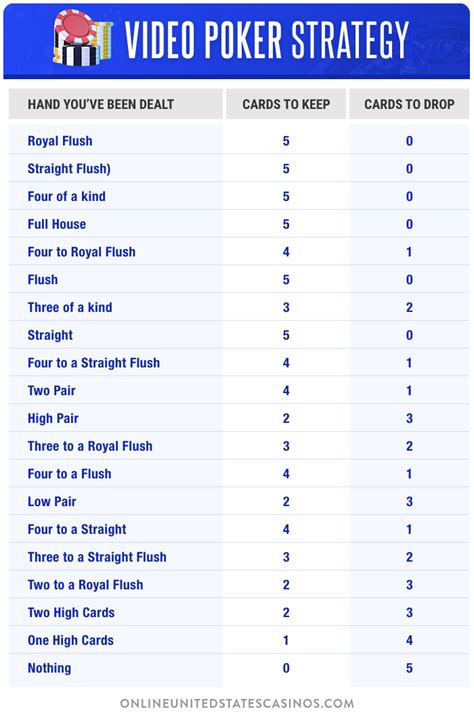The height and width of the screenshot is (722, 474).
Task: Click the Straight Flush row label
Action: (x=69, y=169)
